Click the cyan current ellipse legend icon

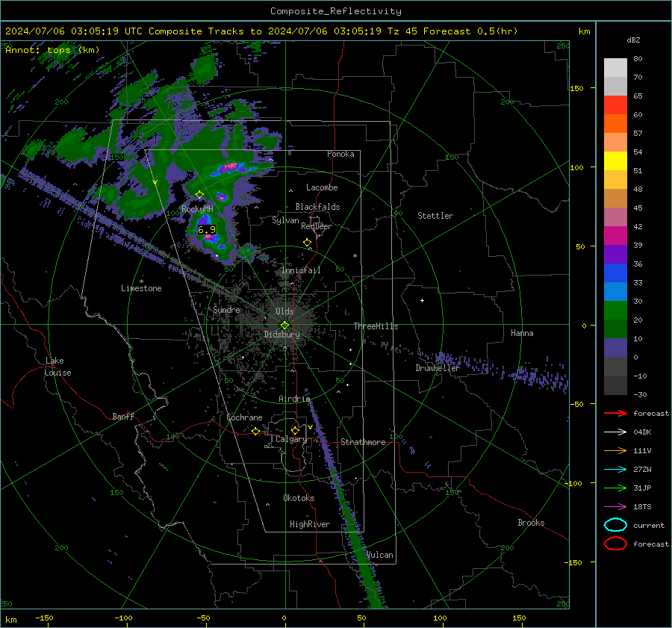[615, 525]
